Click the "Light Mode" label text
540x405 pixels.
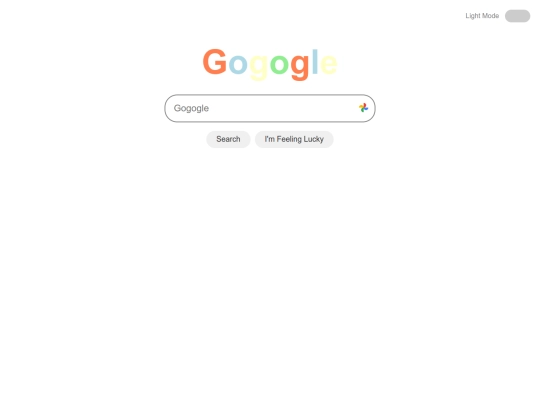(482, 16)
